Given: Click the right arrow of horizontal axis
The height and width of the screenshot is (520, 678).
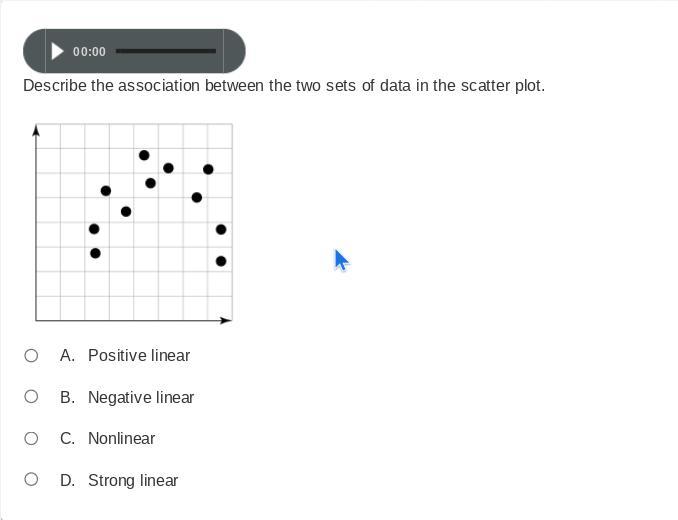Looking at the screenshot, I should [226, 320].
